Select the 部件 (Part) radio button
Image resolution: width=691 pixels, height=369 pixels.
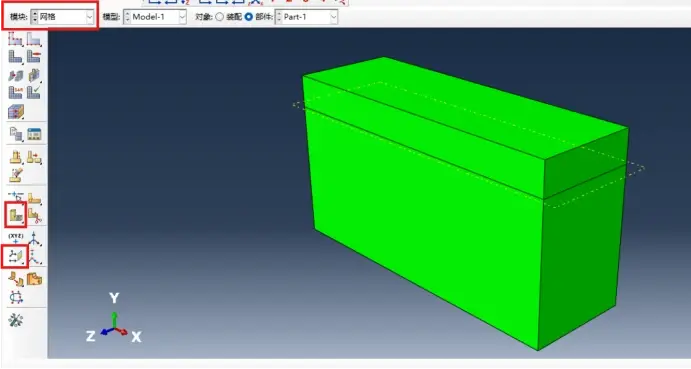(249, 17)
